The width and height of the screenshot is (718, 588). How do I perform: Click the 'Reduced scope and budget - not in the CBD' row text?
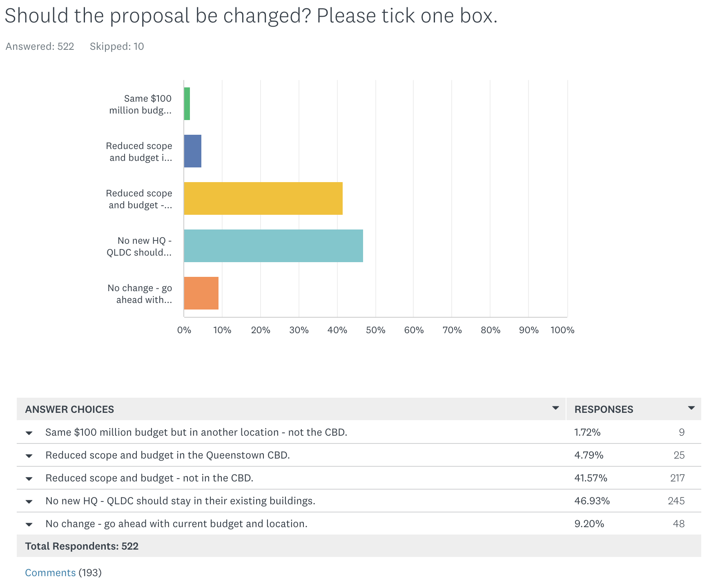click(149, 478)
